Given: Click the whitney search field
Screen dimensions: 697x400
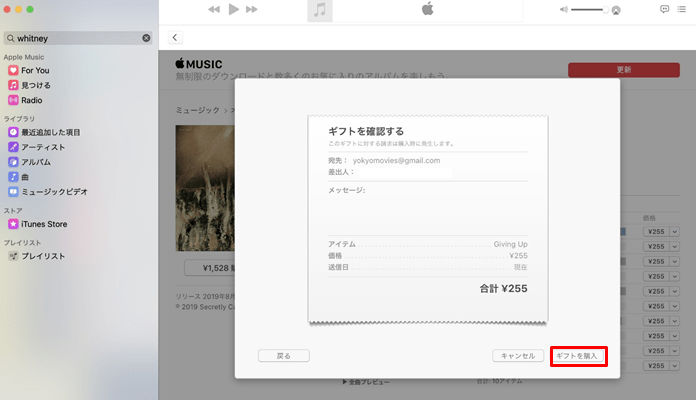Looking at the screenshot, I should tap(78, 38).
